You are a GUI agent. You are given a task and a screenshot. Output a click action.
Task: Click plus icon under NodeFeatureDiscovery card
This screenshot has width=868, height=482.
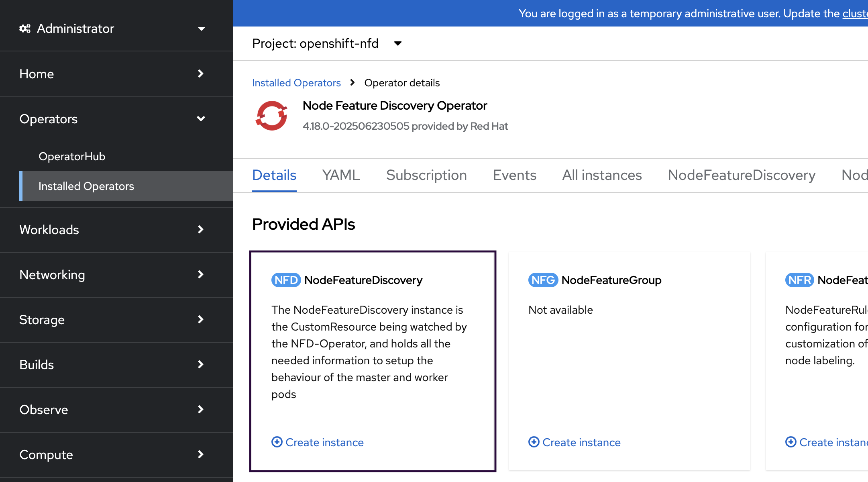click(277, 442)
